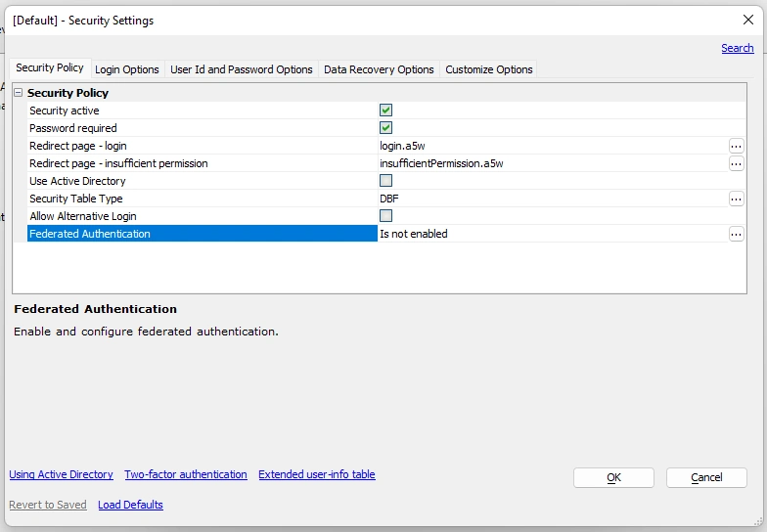Switch to the Security Policy tab
The image size is (767, 532).
tap(49, 68)
